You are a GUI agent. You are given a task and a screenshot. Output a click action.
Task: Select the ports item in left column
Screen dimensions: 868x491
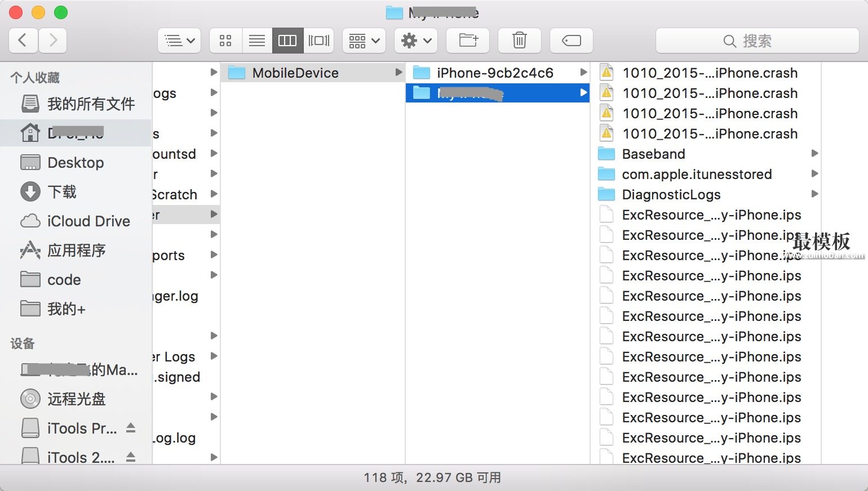pyautogui.click(x=185, y=255)
